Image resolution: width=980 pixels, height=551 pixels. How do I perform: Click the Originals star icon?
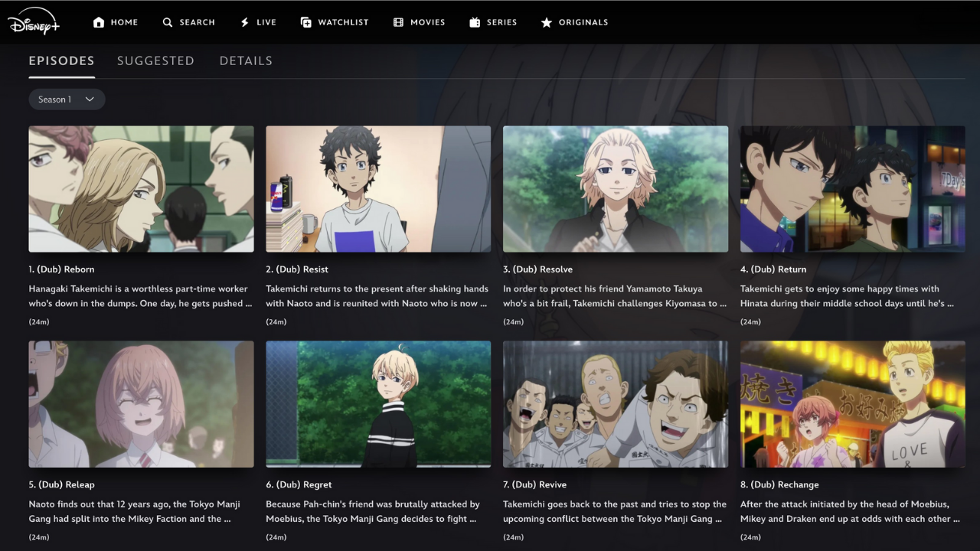pyautogui.click(x=547, y=22)
